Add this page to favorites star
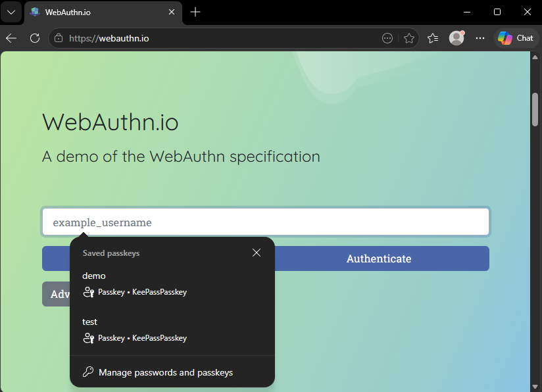 coord(409,38)
